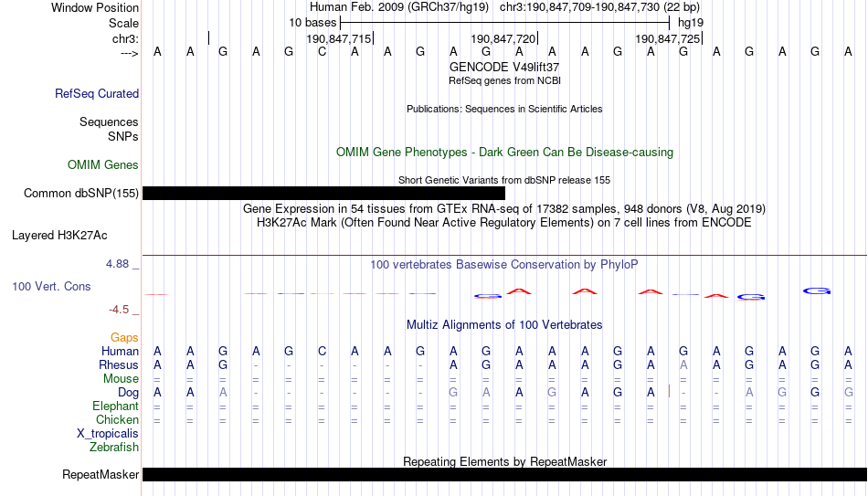Click the 4.88 PhyloP upper scale value

(117, 264)
